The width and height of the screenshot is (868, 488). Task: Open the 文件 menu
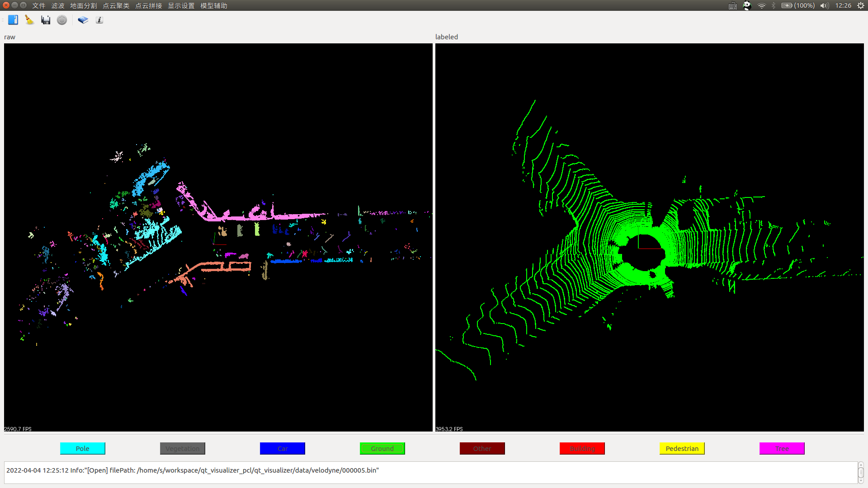(x=38, y=5)
